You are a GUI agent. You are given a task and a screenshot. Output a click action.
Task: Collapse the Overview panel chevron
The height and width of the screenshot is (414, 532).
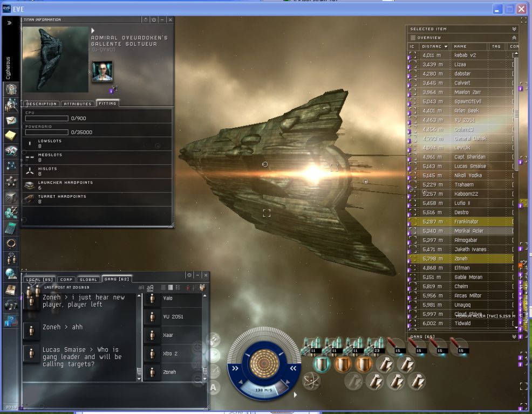click(x=514, y=38)
